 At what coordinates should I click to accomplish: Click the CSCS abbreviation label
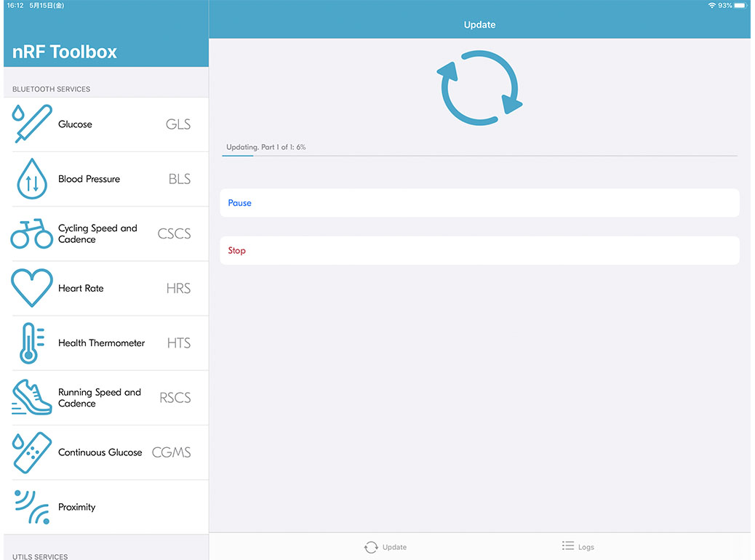click(175, 233)
